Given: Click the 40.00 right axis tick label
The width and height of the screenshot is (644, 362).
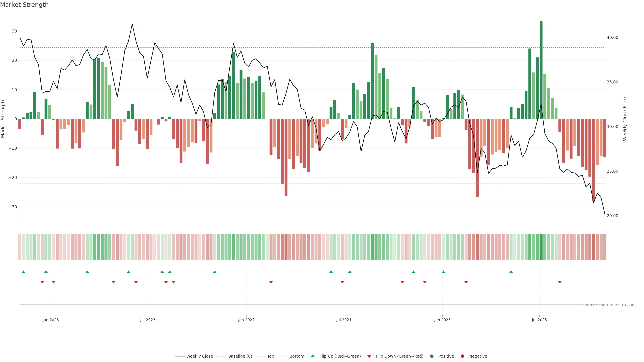Looking at the screenshot, I should 612,38.
